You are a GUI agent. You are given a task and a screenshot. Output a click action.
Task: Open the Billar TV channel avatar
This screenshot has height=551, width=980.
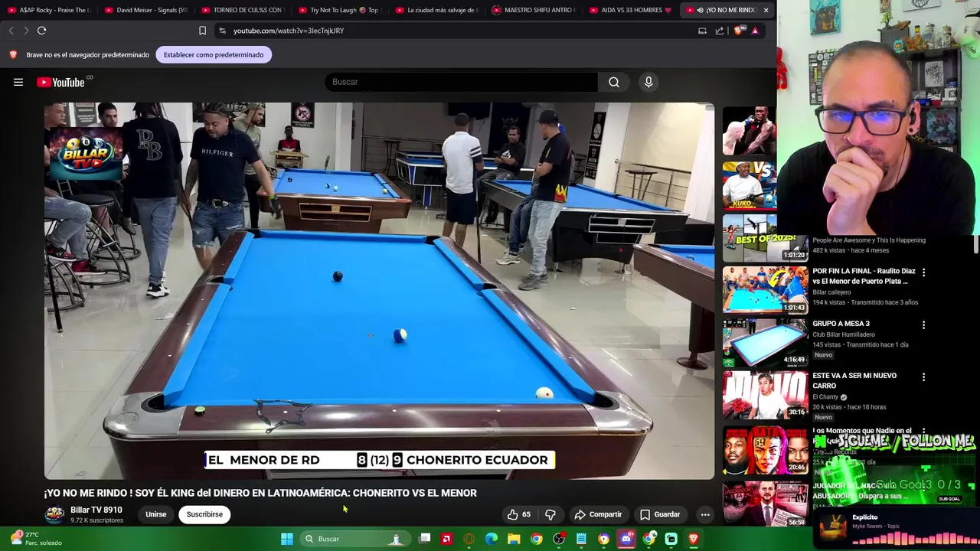click(x=54, y=514)
